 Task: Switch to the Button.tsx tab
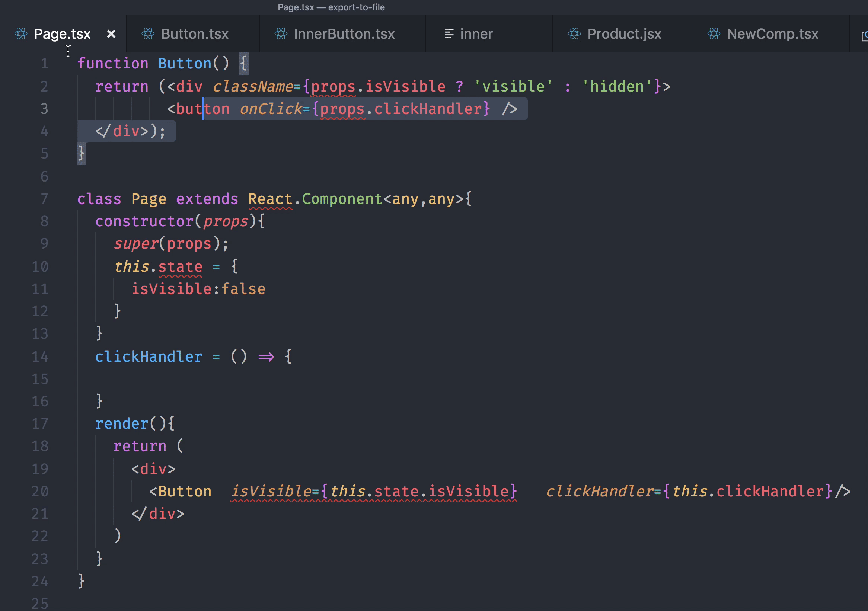click(194, 34)
